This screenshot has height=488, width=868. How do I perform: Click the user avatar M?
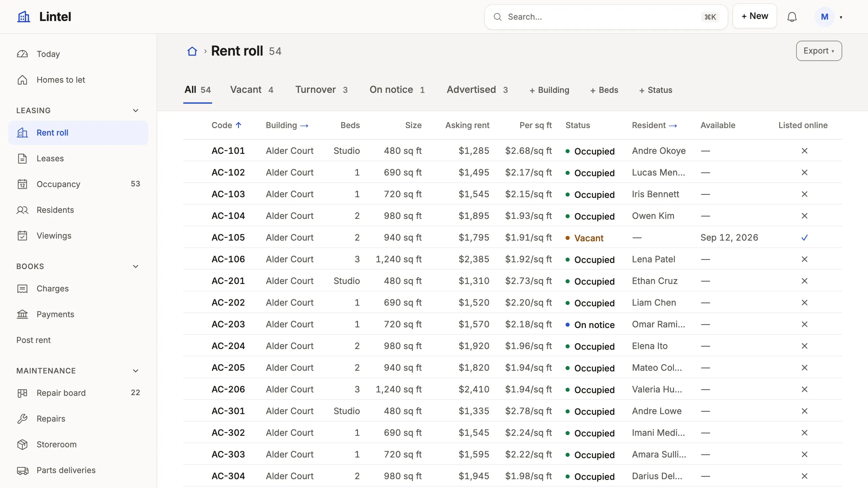click(x=825, y=17)
